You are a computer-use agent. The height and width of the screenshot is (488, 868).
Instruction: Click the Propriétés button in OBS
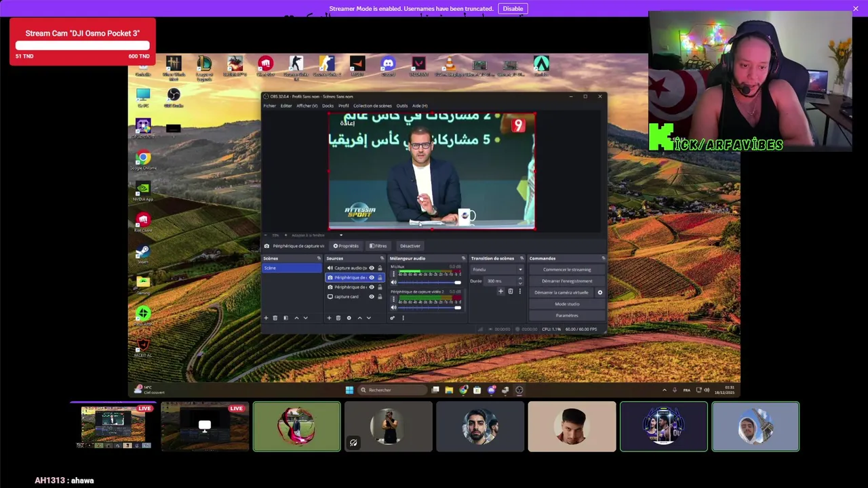pos(346,246)
